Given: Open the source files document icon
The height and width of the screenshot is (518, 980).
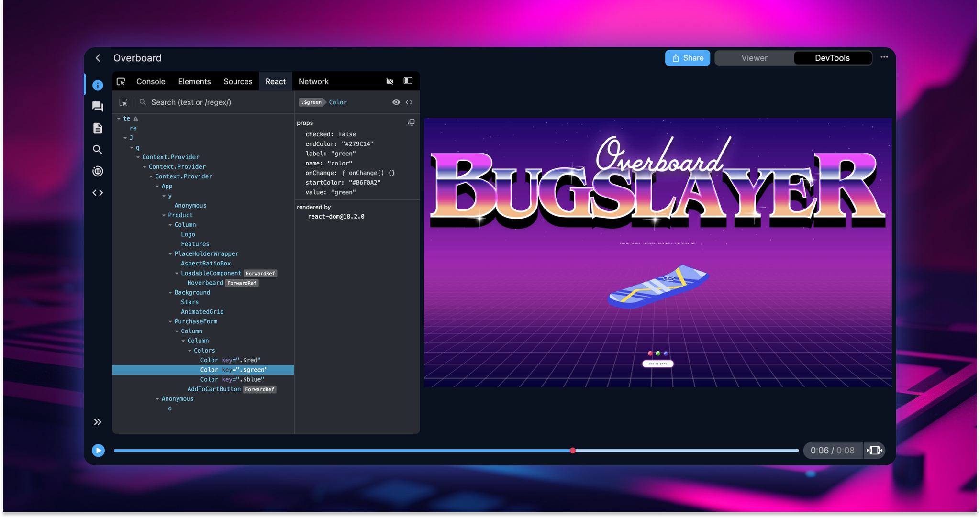Looking at the screenshot, I should pyautogui.click(x=98, y=128).
